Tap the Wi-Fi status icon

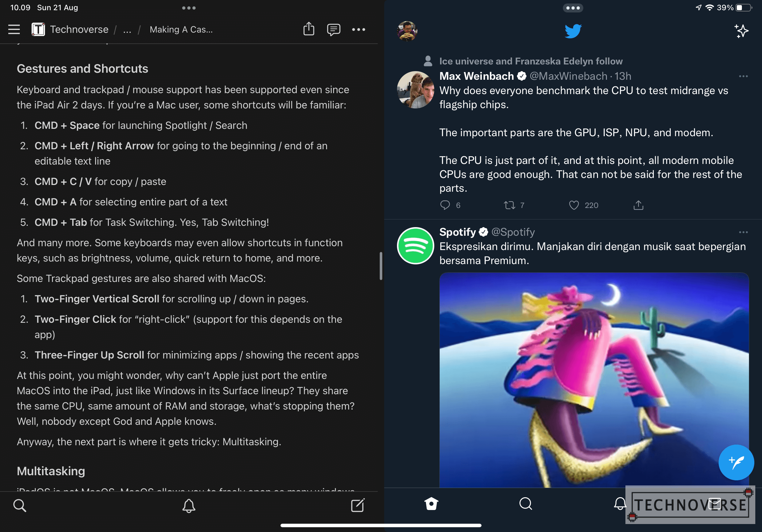click(709, 8)
